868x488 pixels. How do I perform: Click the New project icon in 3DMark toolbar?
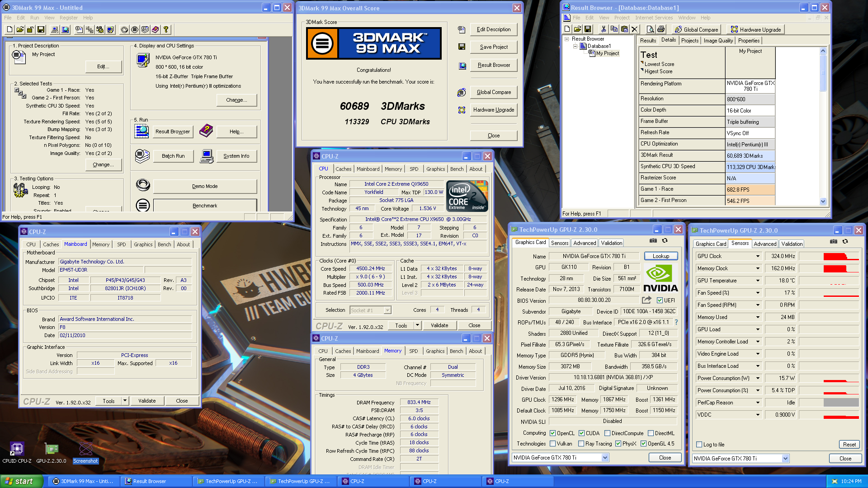pyautogui.click(x=9, y=30)
